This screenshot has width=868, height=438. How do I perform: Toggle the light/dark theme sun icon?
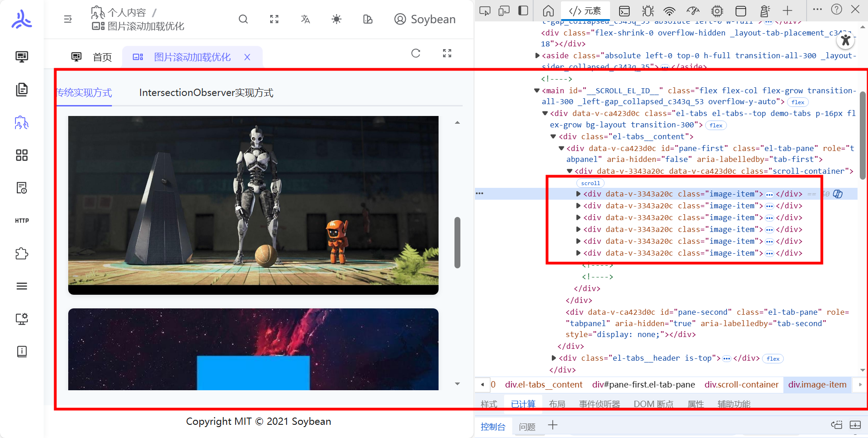[x=337, y=19]
